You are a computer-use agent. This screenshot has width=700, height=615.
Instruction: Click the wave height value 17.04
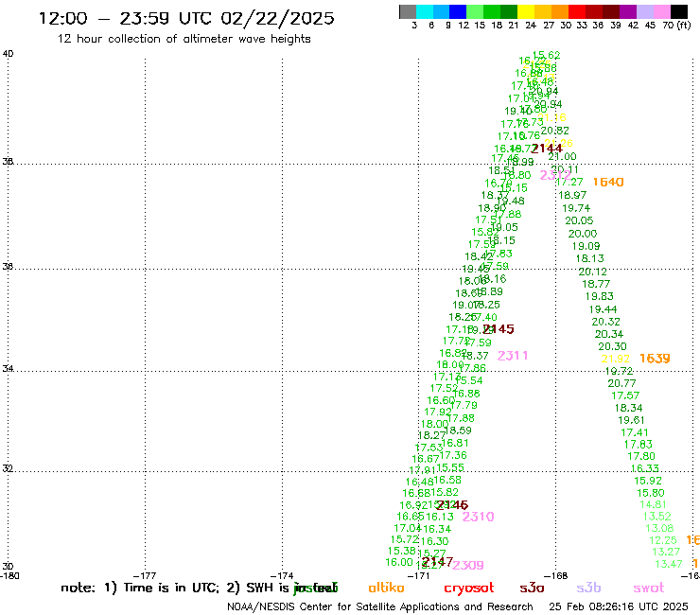[x=408, y=528]
